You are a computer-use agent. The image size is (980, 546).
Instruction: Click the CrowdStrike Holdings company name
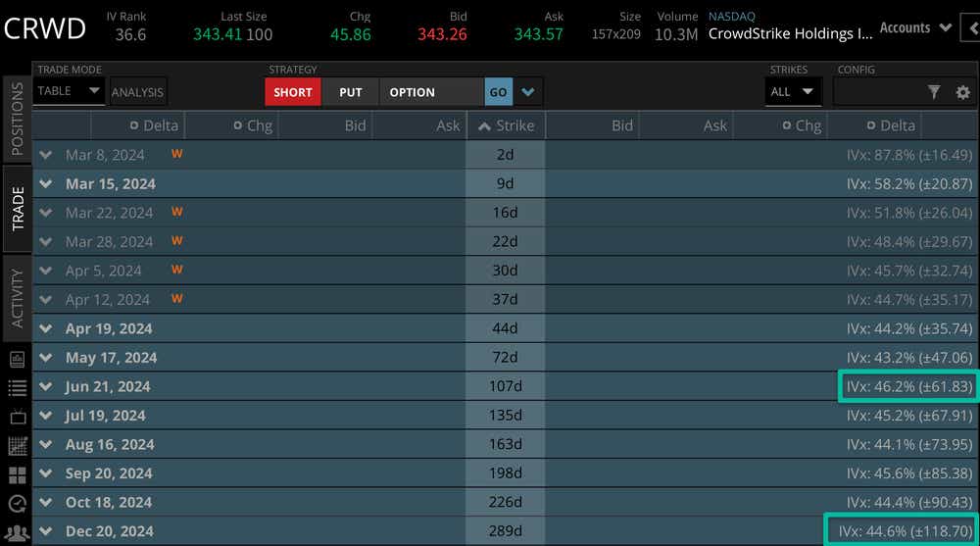coord(790,33)
